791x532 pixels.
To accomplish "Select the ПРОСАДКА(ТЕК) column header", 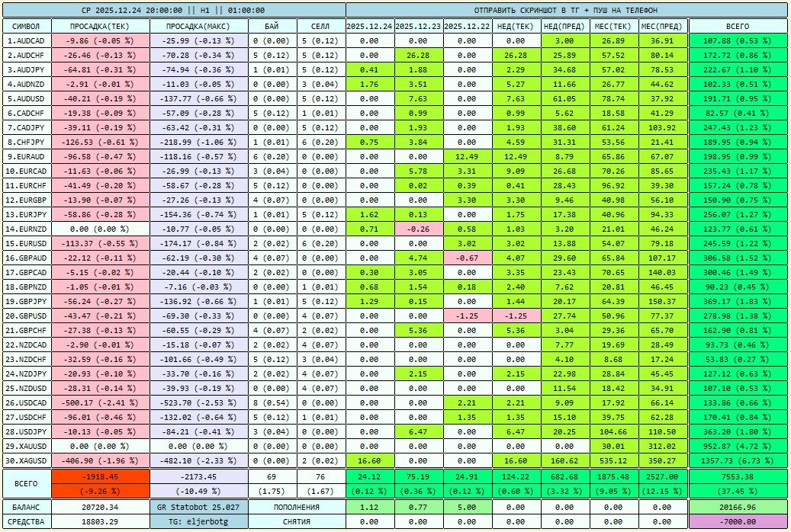I will pyautogui.click(x=100, y=26).
